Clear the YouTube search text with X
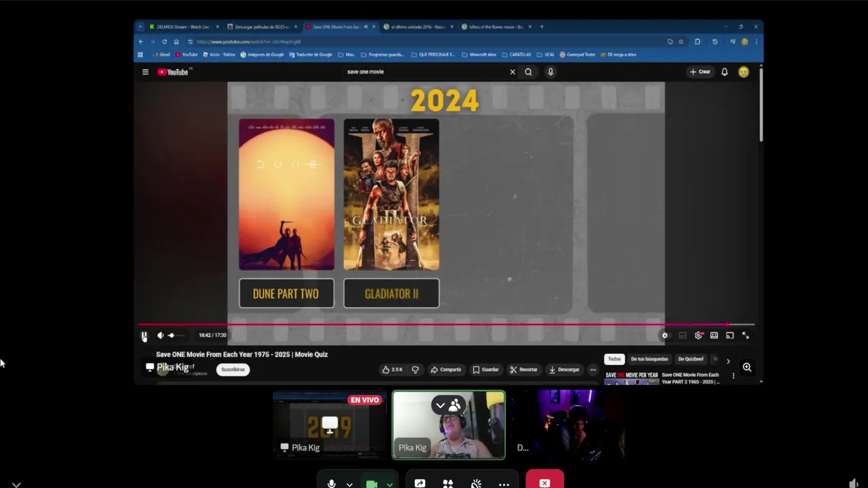This screenshot has width=868, height=488. [513, 72]
